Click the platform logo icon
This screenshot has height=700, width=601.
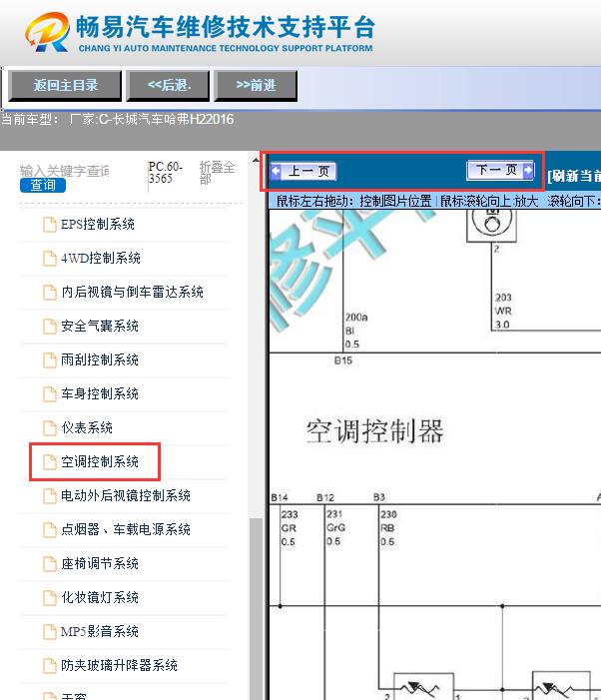tap(48, 32)
